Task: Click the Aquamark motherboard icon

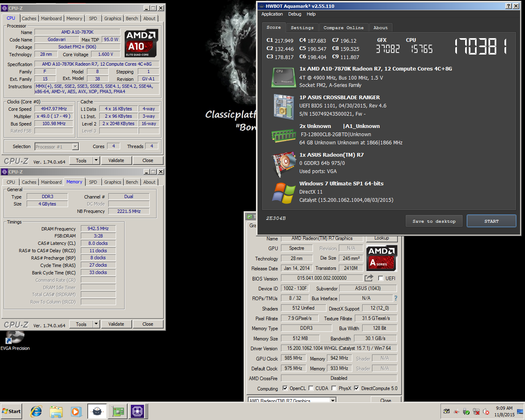Action: point(283,107)
